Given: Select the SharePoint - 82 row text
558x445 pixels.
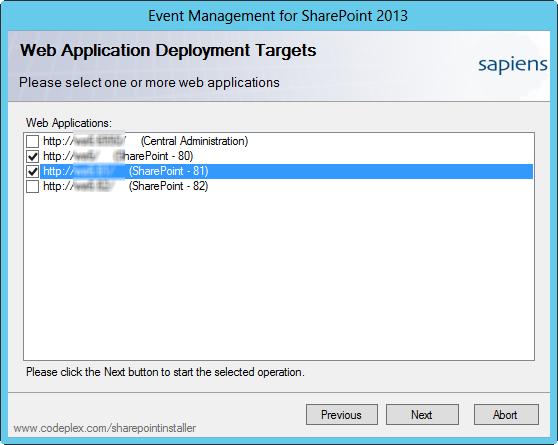Looking at the screenshot, I should (x=126, y=186).
